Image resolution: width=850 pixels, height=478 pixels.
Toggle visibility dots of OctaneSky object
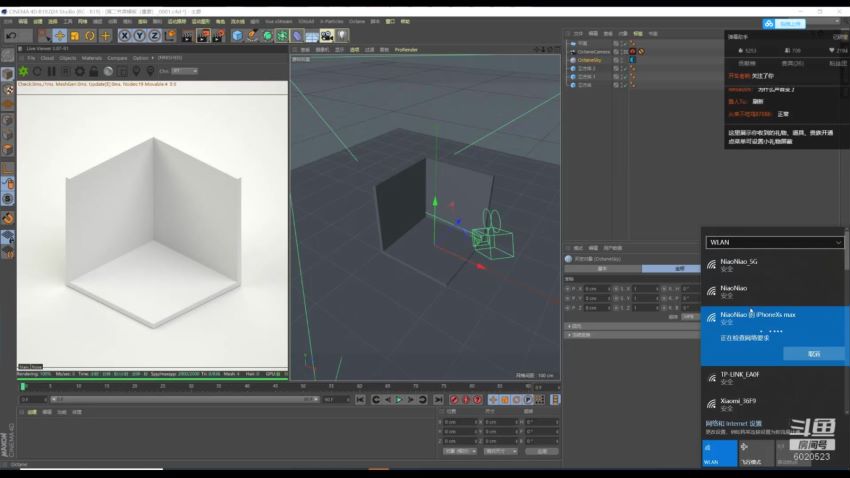623,60
